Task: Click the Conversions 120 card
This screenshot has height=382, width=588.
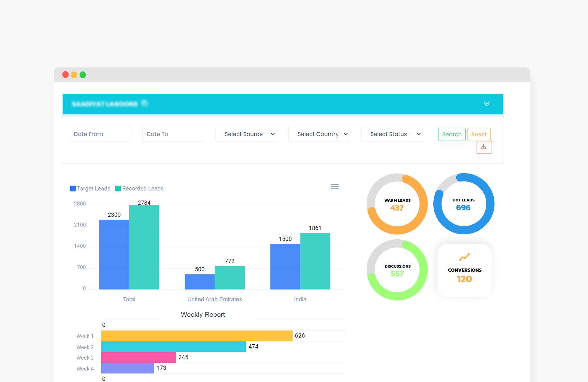Action: pyautogui.click(x=465, y=275)
